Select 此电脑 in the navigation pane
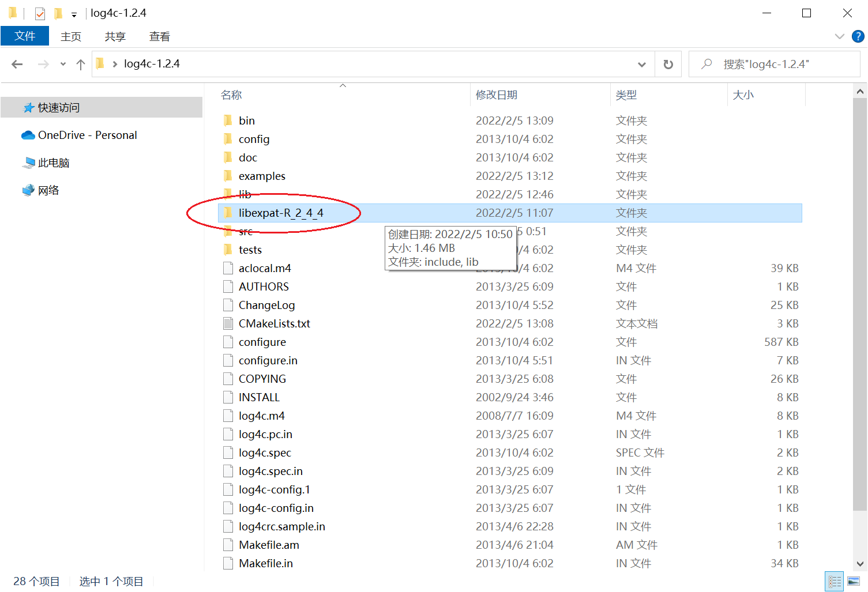868x592 pixels. [54, 163]
